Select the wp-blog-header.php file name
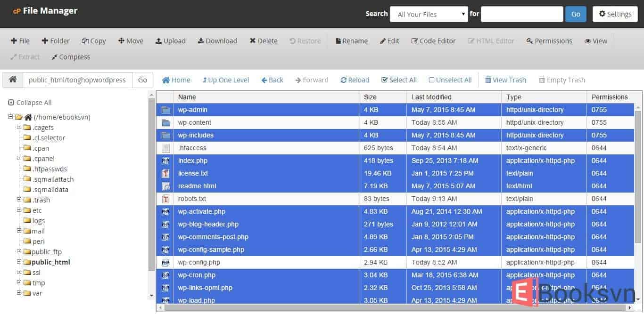The image size is (644, 314). point(208,224)
